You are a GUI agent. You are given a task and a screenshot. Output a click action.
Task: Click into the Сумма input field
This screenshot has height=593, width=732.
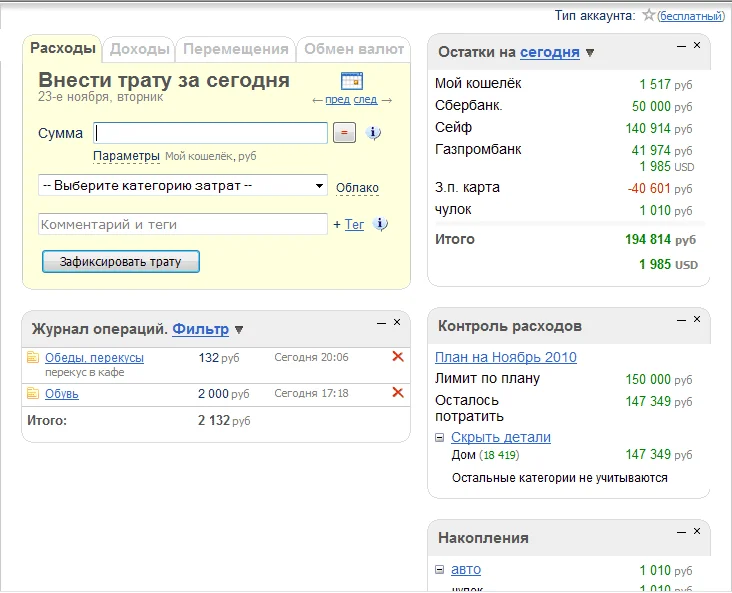tap(211, 133)
